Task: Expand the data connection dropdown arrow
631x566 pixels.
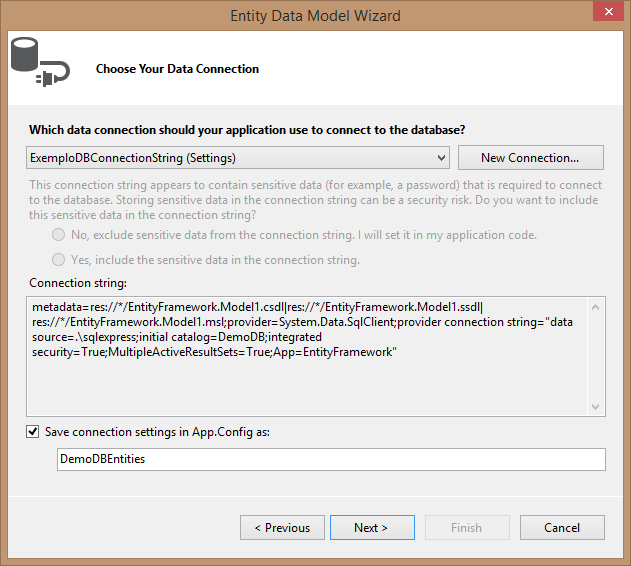Action: (x=442, y=158)
